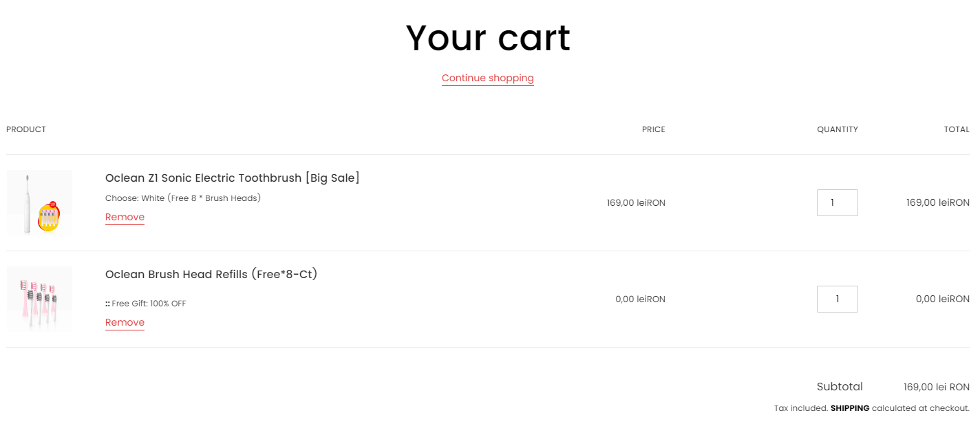Open Oclean Z1 Sonic Electric Toothbrush product title
Screen dimensions: 980x422
(x=232, y=178)
